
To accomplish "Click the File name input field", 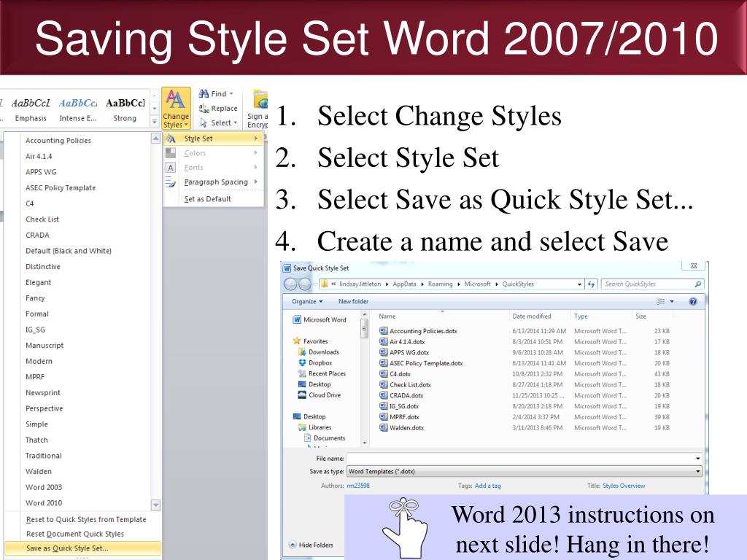I will point(524,459).
